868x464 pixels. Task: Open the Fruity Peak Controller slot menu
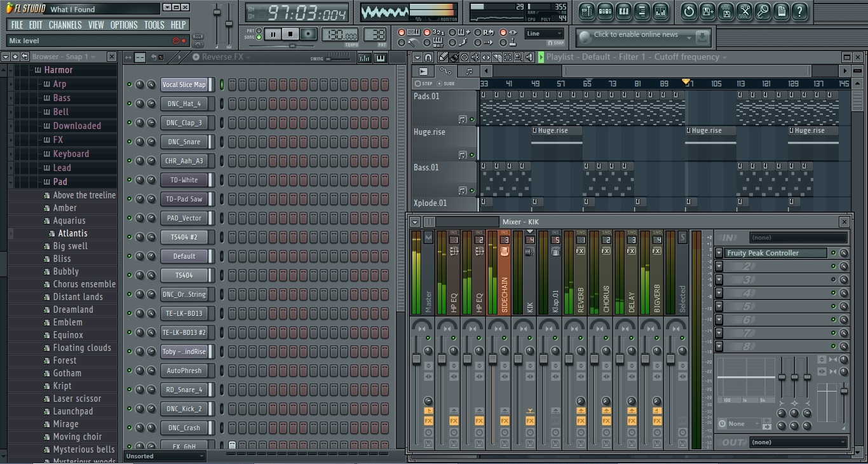719,253
